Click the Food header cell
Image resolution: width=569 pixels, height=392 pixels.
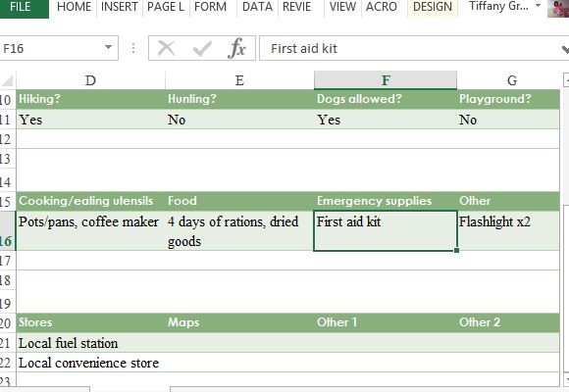coord(239,201)
